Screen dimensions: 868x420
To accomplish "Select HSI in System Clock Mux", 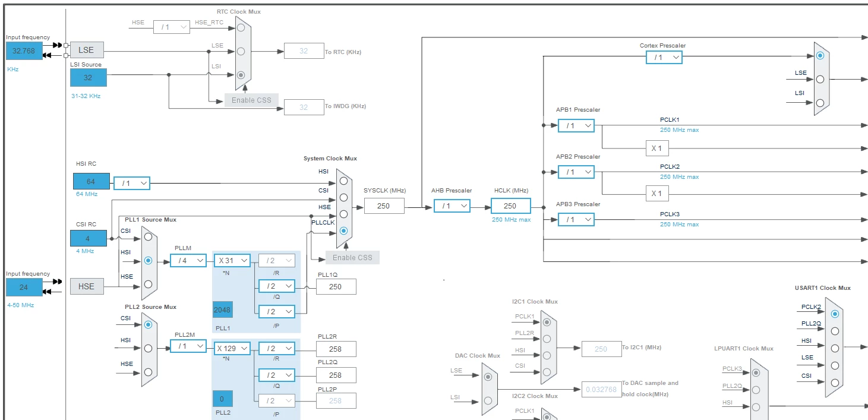I will click(x=343, y=181).
